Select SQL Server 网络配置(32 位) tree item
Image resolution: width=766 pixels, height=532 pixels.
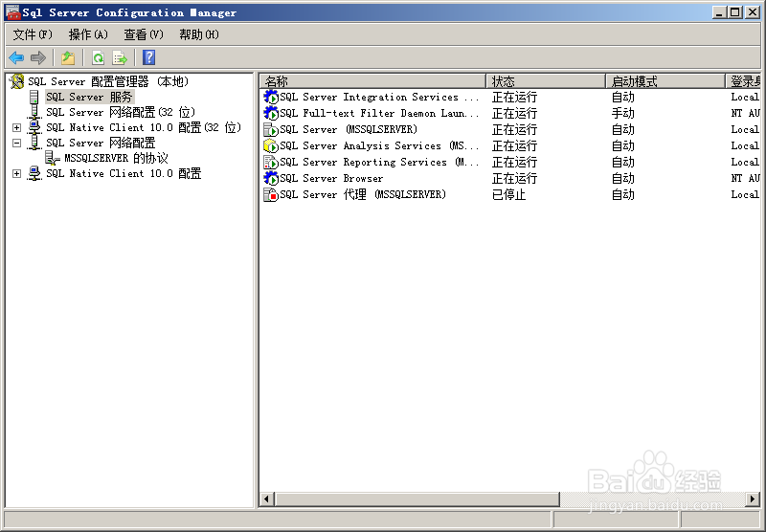[121, 112]
